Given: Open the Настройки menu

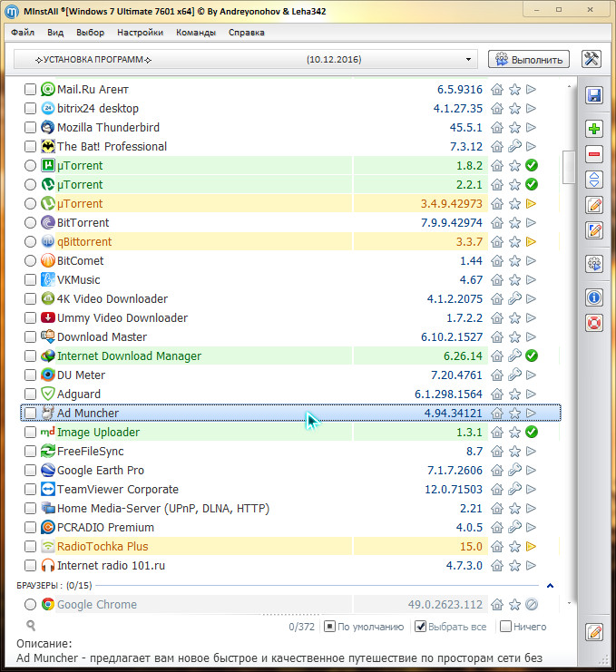Looking at the screenshot, I should pos(141,32).
